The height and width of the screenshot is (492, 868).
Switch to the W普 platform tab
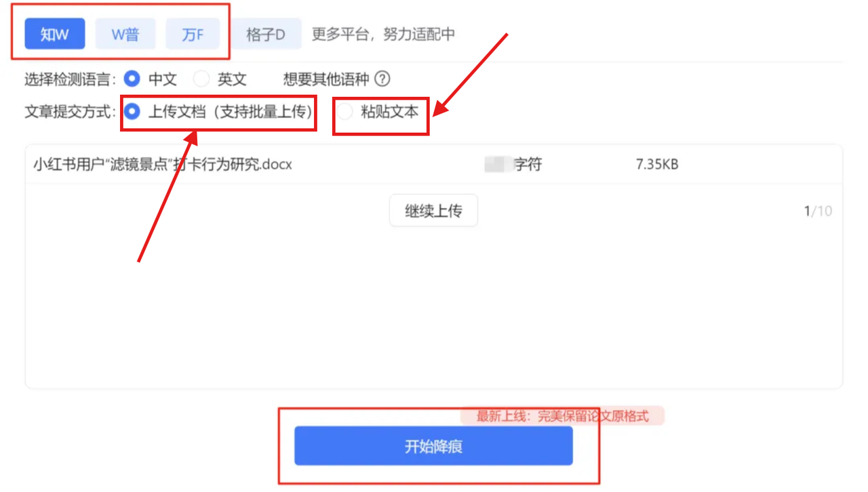(125, 34)
